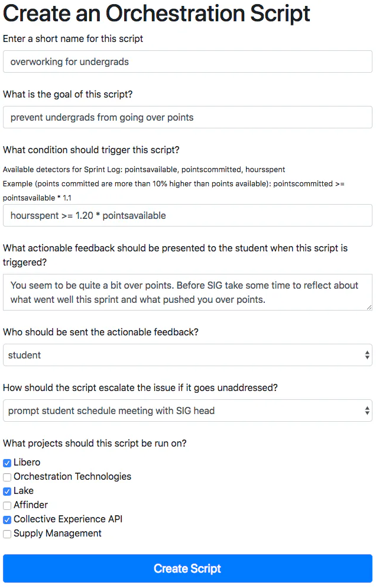Click the actionable feedback text area
Viewport: 376px width, 588px height.
[x=187, y=292]
